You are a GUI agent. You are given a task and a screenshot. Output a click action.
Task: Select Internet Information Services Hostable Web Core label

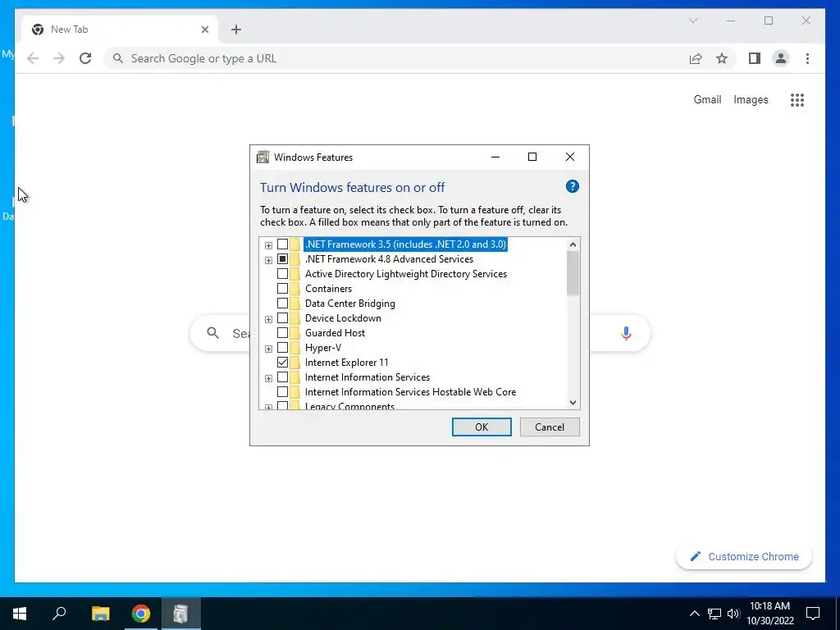(410, 392)
